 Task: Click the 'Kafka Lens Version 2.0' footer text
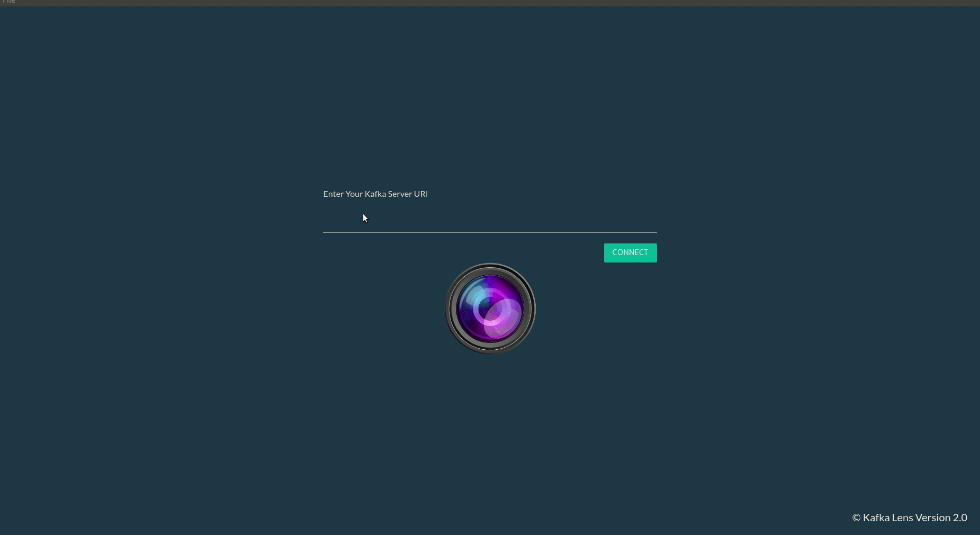[910, 518]
